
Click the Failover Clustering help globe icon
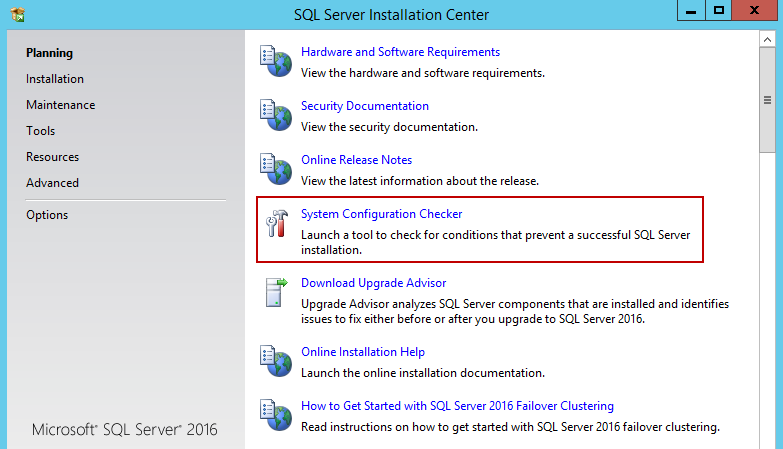point(276,415)
